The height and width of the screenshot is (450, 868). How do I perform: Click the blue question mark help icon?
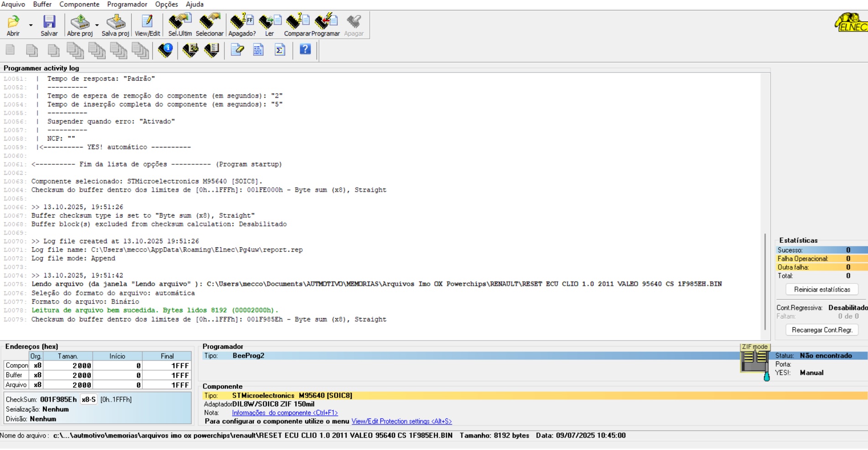[305, 49]
